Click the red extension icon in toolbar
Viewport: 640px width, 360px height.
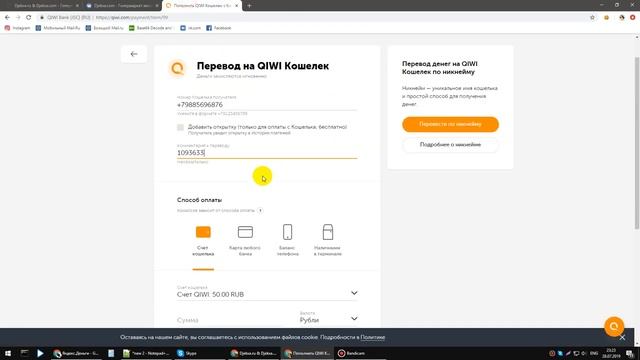pyautogui.click(x=633, y=18)
